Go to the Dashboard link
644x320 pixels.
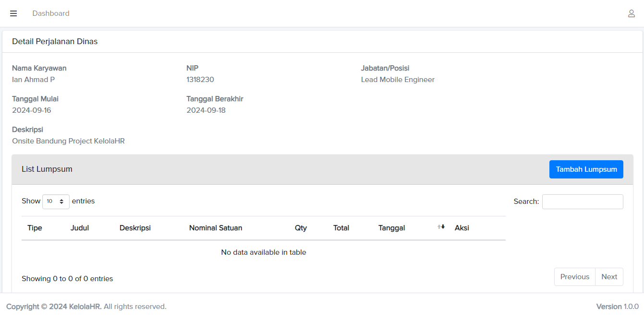[51, 13]
